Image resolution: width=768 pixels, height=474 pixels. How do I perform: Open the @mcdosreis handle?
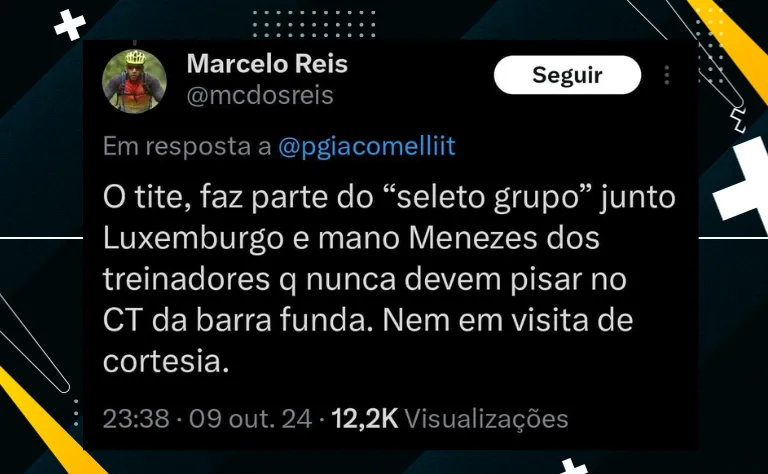pyautogui.click(x=260, y=95)
